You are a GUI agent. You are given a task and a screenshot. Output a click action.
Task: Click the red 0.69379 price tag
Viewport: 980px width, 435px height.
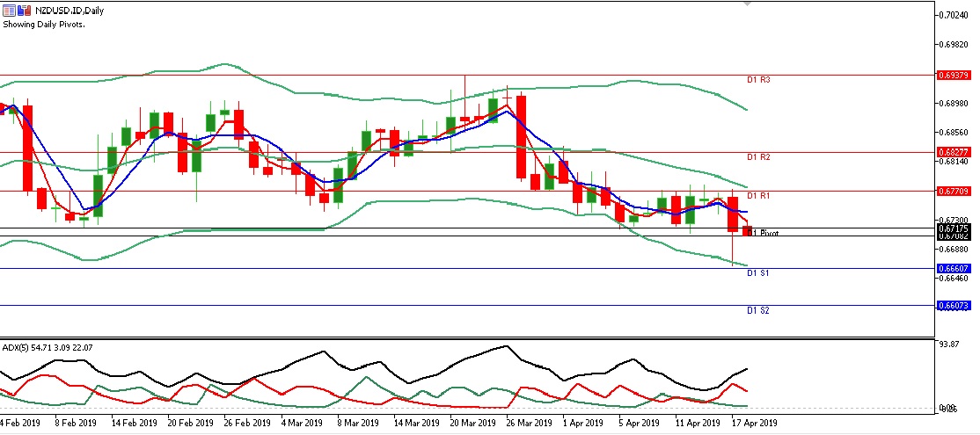pos(954,75)
